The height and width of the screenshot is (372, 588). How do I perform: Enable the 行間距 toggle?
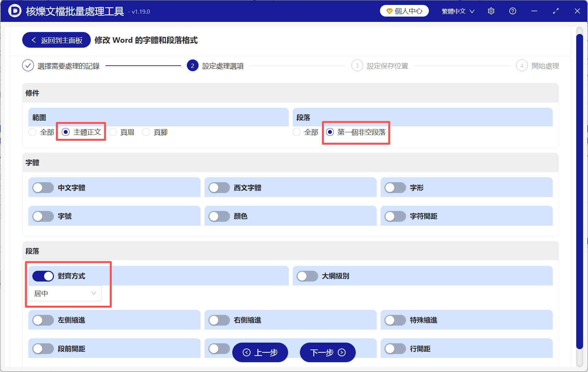point(395,348)
